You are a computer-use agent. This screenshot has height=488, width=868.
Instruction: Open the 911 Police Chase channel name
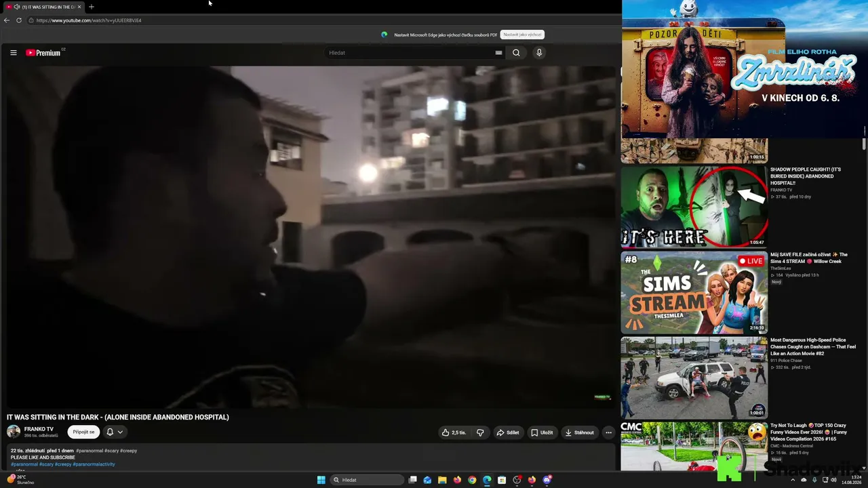pyautogui.click(x=785, y=361)
